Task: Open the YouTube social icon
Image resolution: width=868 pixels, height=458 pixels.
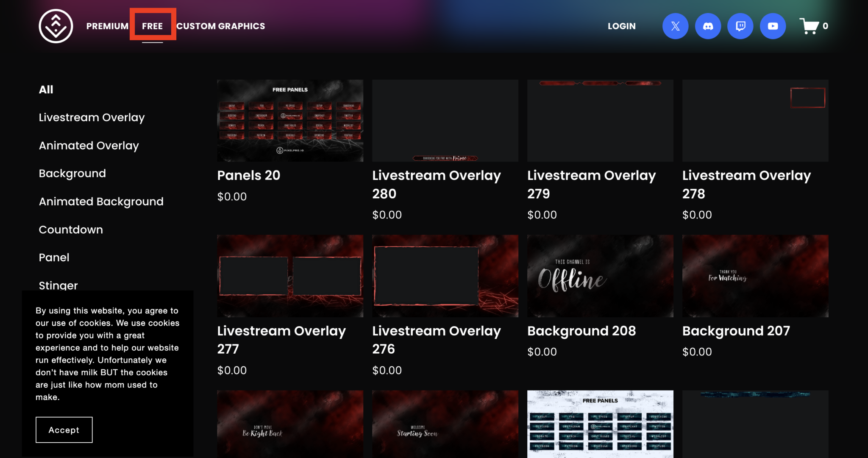Action: [x=773, y=26]
